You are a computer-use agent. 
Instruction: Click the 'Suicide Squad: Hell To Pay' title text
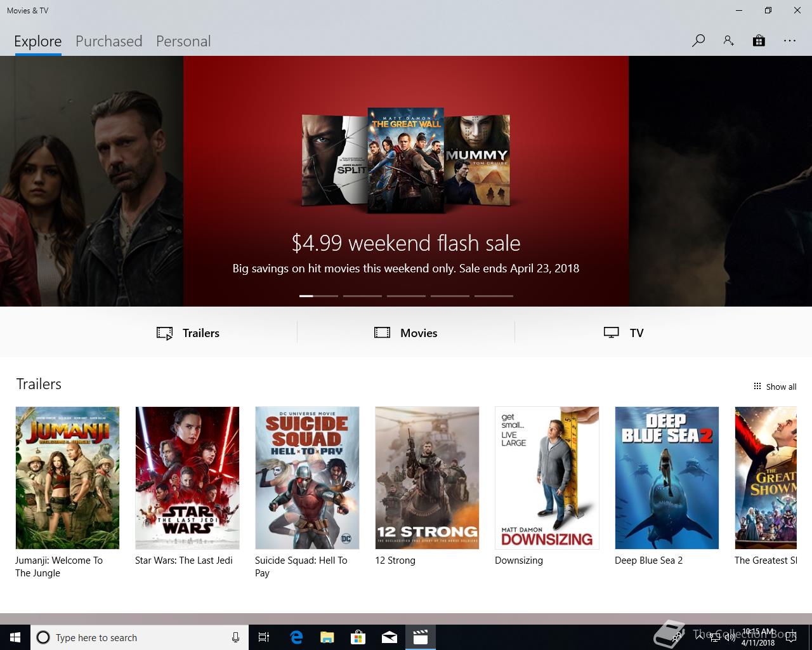click(301, 566)
